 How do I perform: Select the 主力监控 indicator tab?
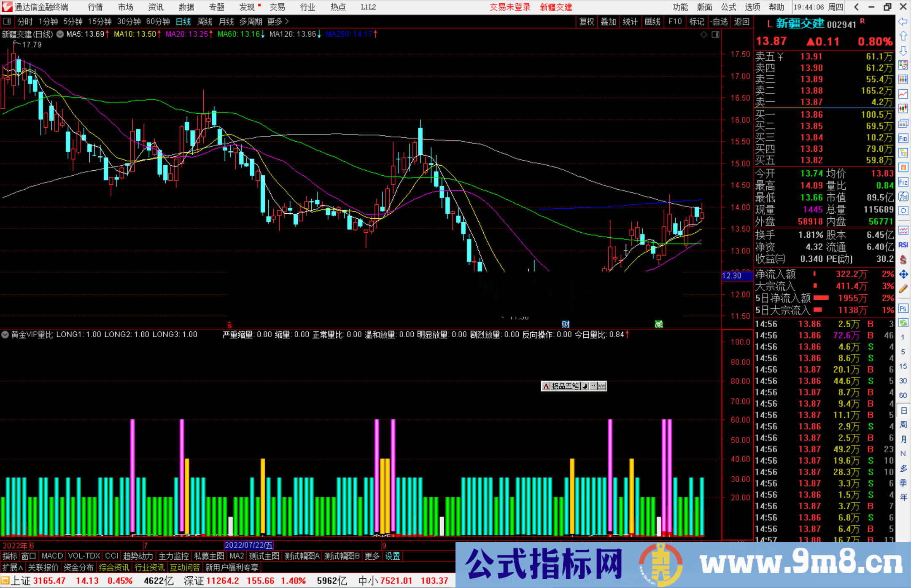coord(173,556)
